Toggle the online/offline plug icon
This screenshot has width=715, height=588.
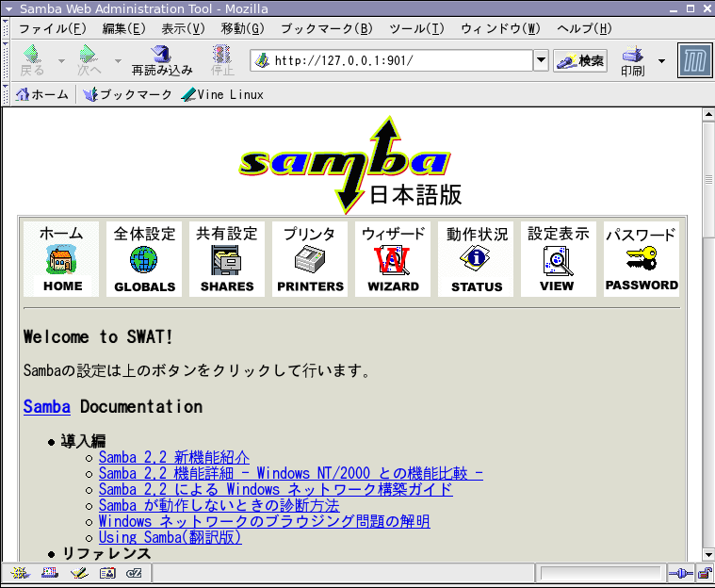point(680,574)
